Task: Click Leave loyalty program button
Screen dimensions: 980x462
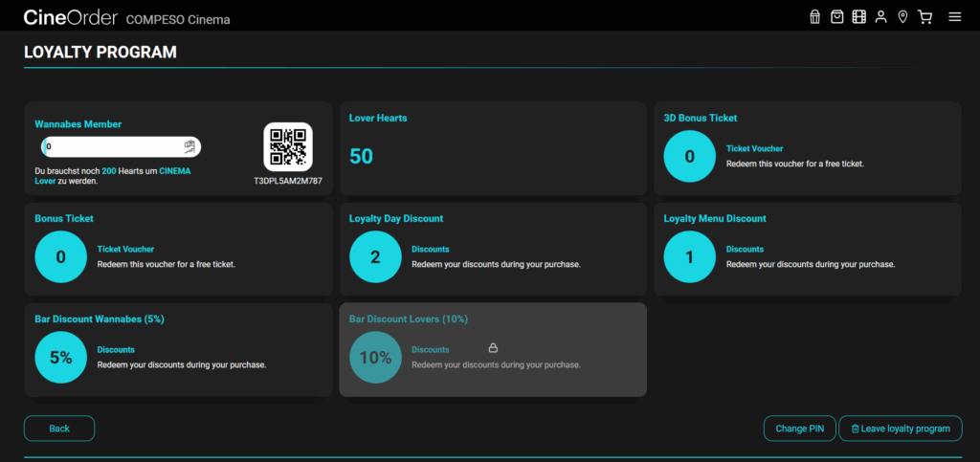Action: [x=900, y=429]
